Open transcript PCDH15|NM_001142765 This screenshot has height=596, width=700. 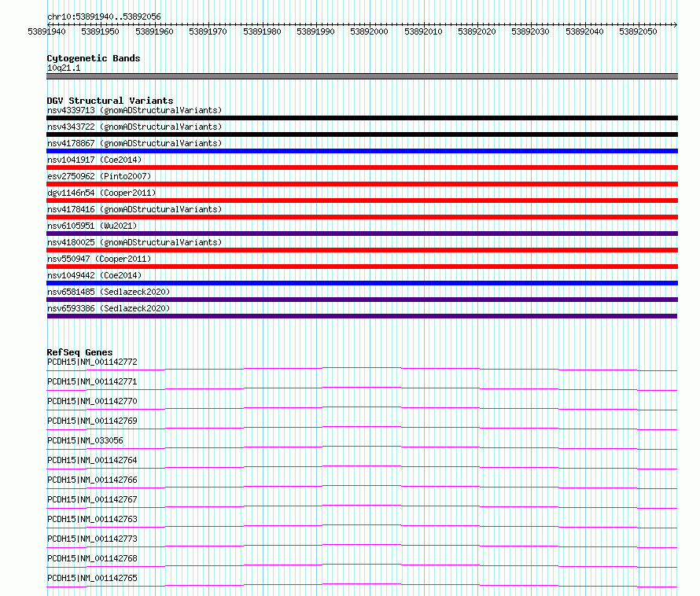coord(92,578)
